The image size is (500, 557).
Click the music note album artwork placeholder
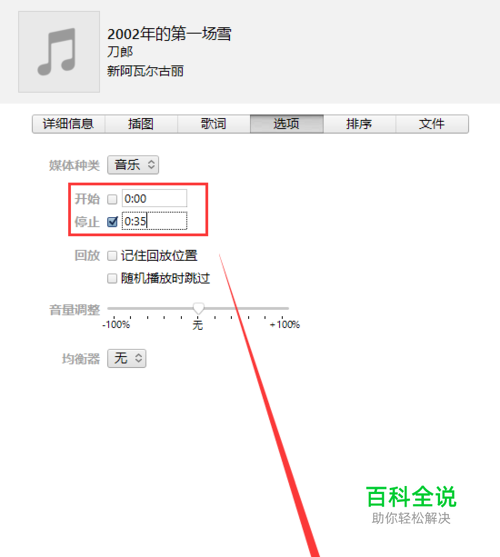pyautogui.click(x=59, y=52)
